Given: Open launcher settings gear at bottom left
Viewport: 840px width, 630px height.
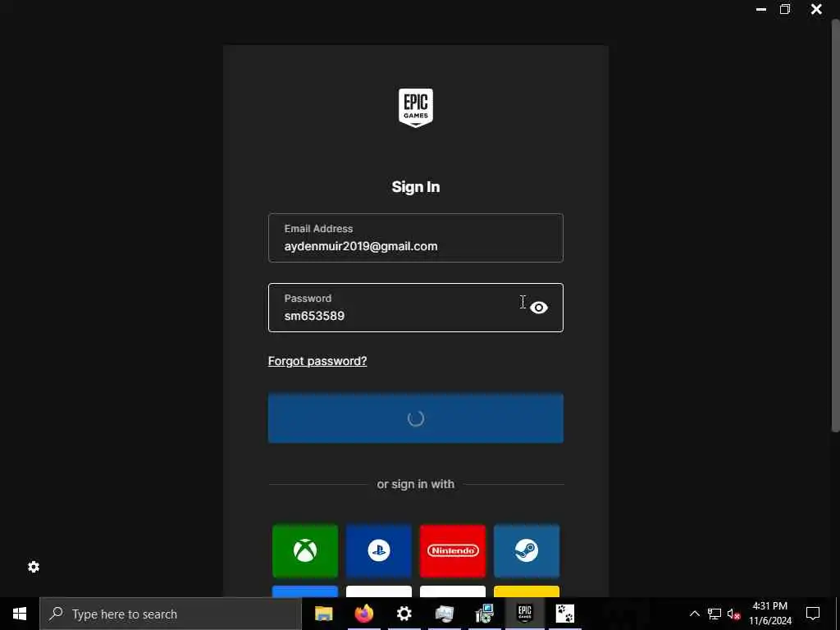Looking at the screenshot, I should 34,567.
